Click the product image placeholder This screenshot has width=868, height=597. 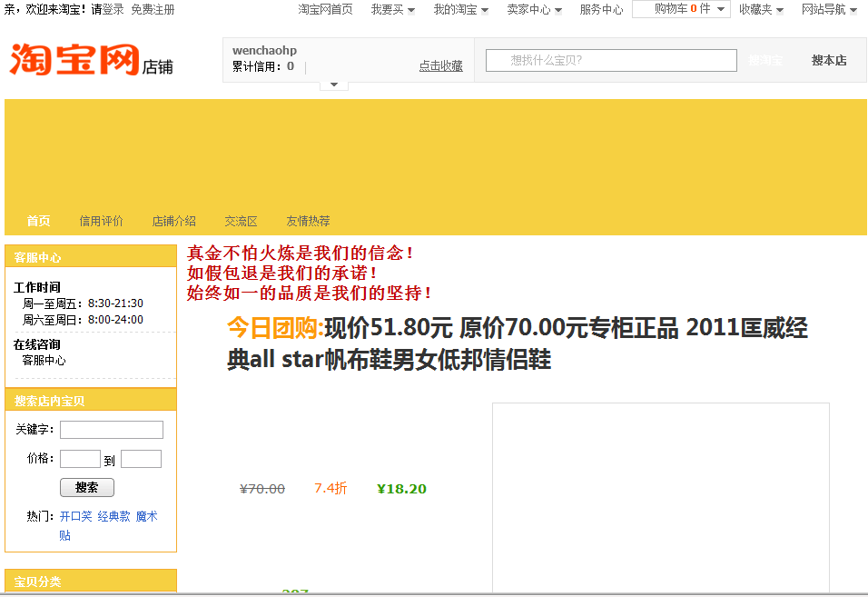pos(661,497)
